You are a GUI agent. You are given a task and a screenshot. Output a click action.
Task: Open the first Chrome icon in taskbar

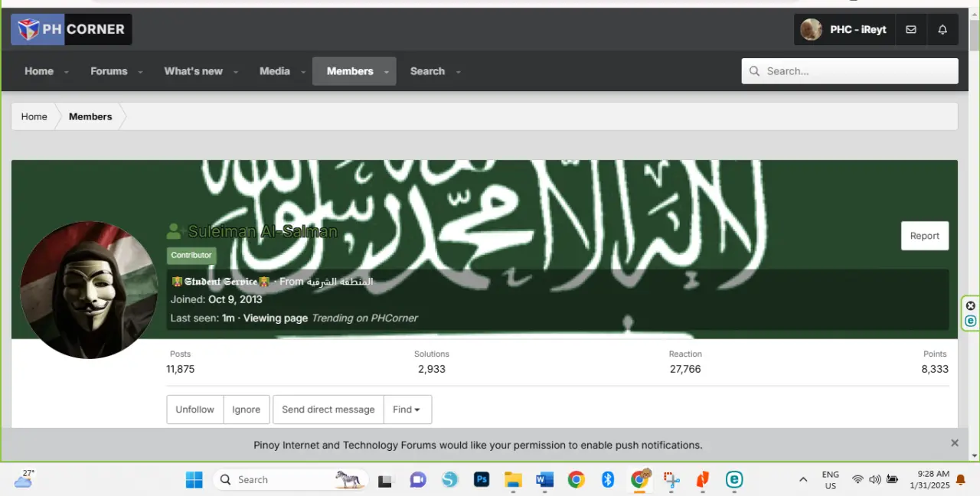576,480
